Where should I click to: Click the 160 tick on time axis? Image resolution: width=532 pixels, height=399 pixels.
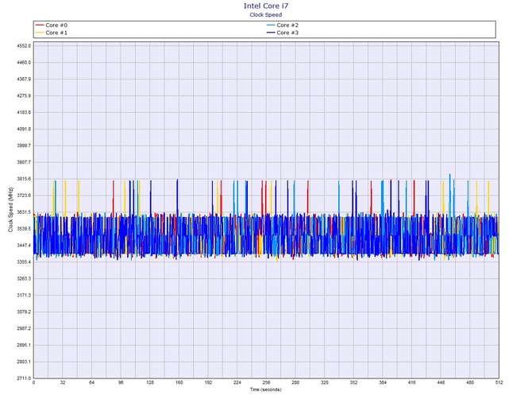tap(179, 382)
